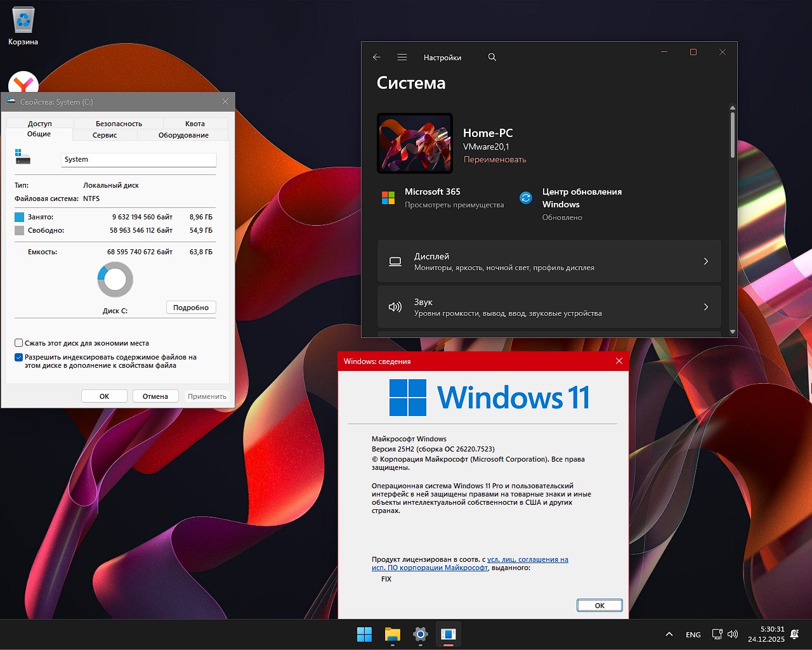
Task: Switch to the Безопасность tab
Action: tap(118, 123)
